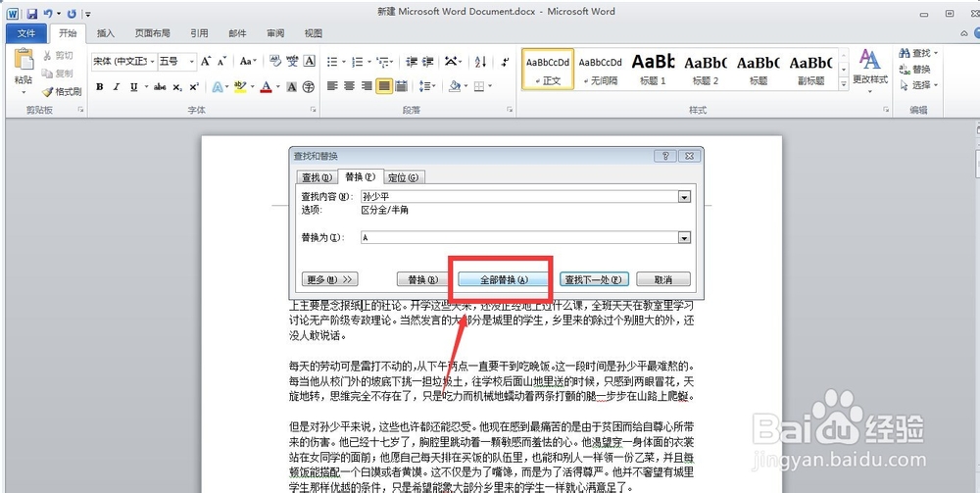Click the Copy (复制) button

coord(58,74)
